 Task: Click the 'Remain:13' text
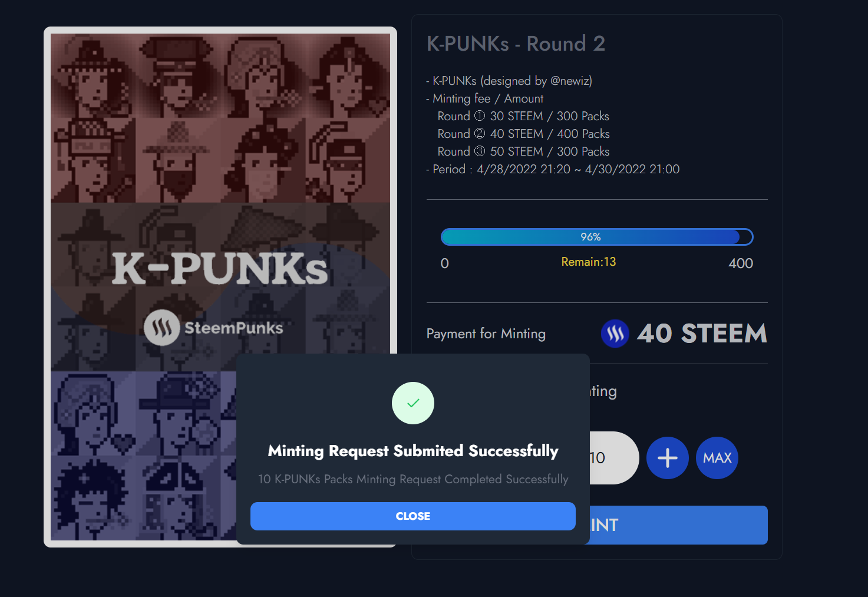click(589, 262)
